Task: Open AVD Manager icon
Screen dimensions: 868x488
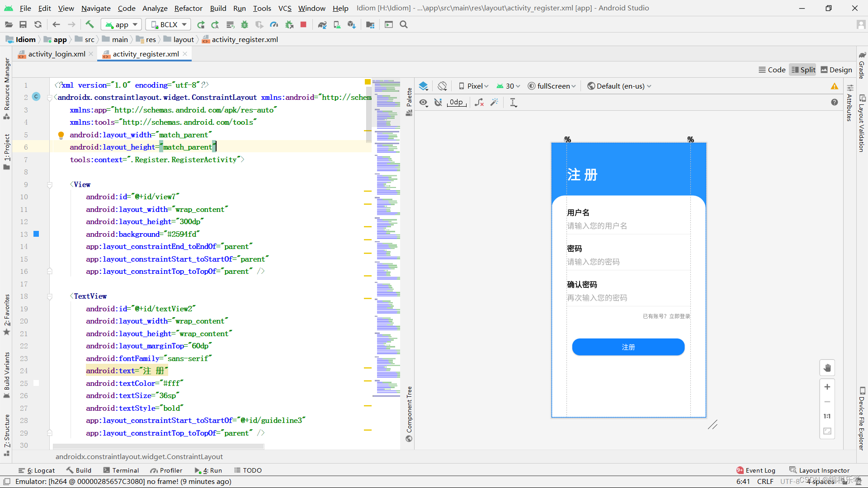Action: point(337,24)
